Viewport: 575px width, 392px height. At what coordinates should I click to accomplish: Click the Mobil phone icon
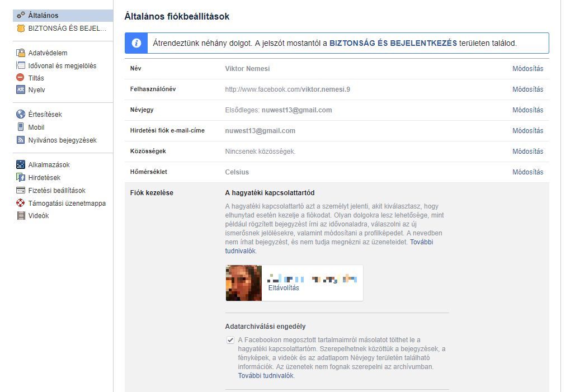21,127
